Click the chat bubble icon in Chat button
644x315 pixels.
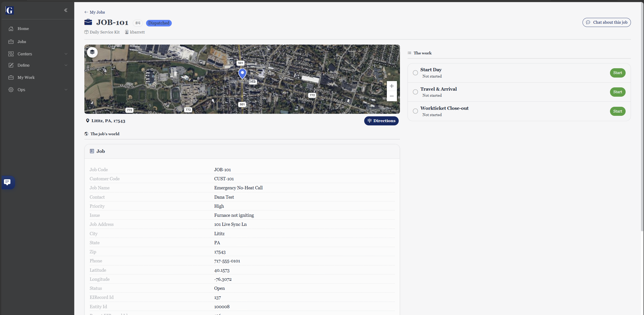[x=588, y=22]
